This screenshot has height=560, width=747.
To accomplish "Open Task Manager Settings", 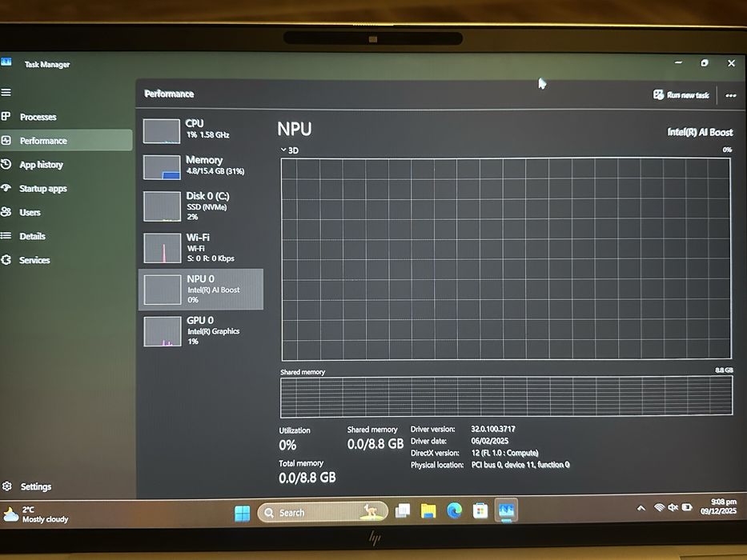I will click(35, 486).
